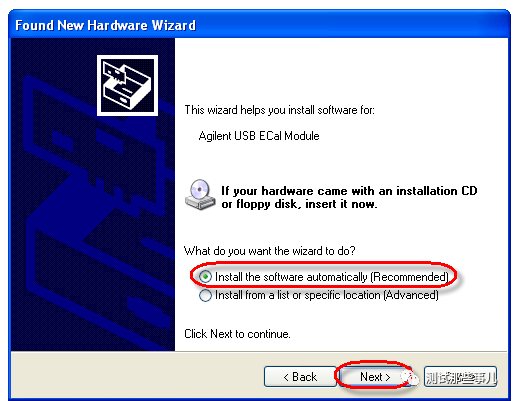Click the Chinese watermark text overlay

[x=461, y=378]
